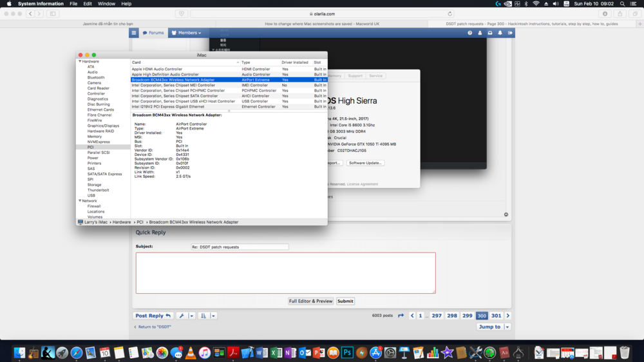
Task: Open the Jump to dropdown
Action: click(493, 327)
